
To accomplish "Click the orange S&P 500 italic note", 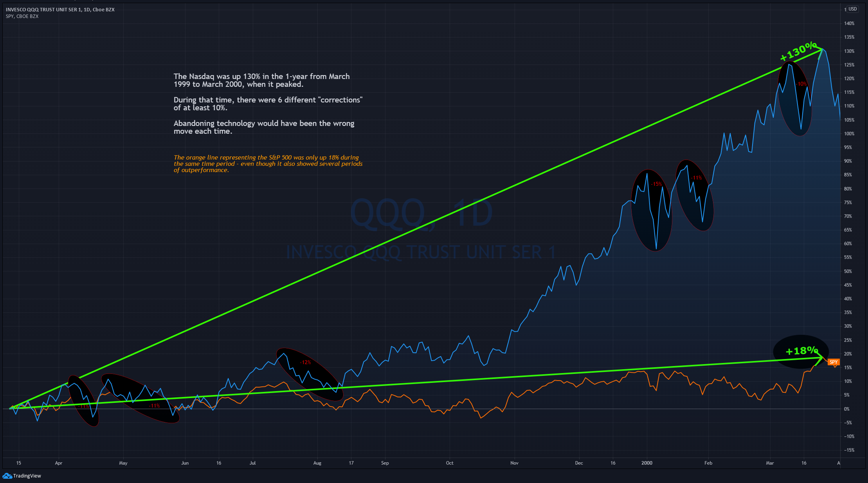I will [x=268, y=163].
